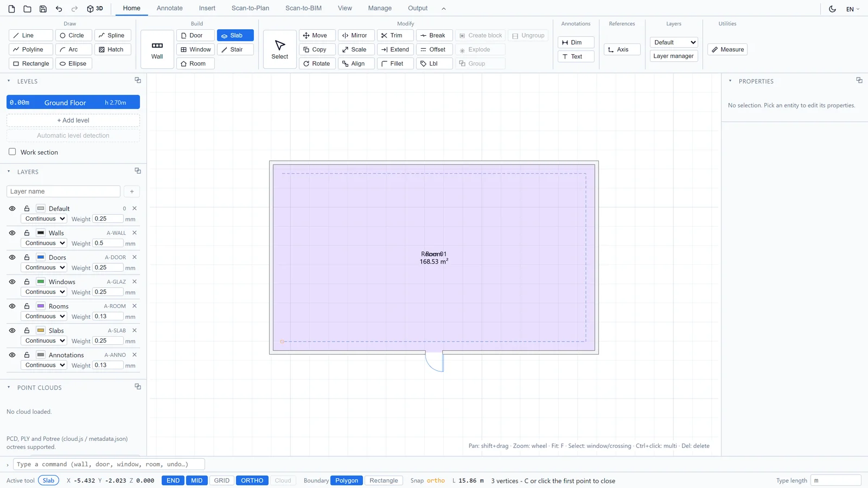Open line type dropdown for Annotations layer

click(43, 365)
